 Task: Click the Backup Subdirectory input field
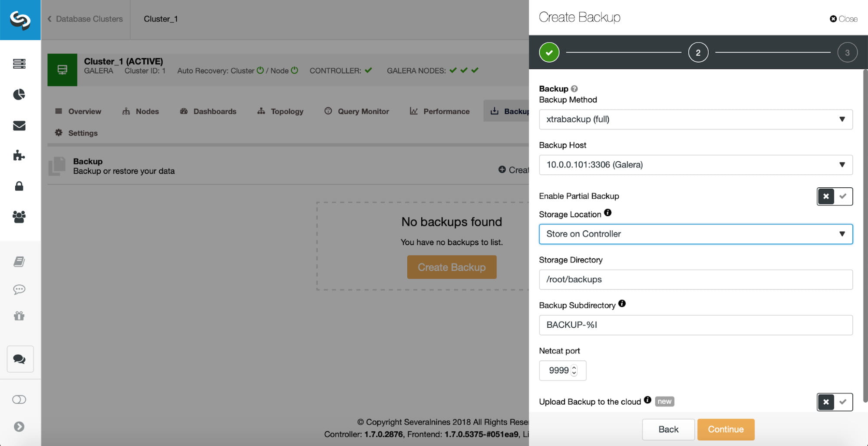(x=696, y=325)
